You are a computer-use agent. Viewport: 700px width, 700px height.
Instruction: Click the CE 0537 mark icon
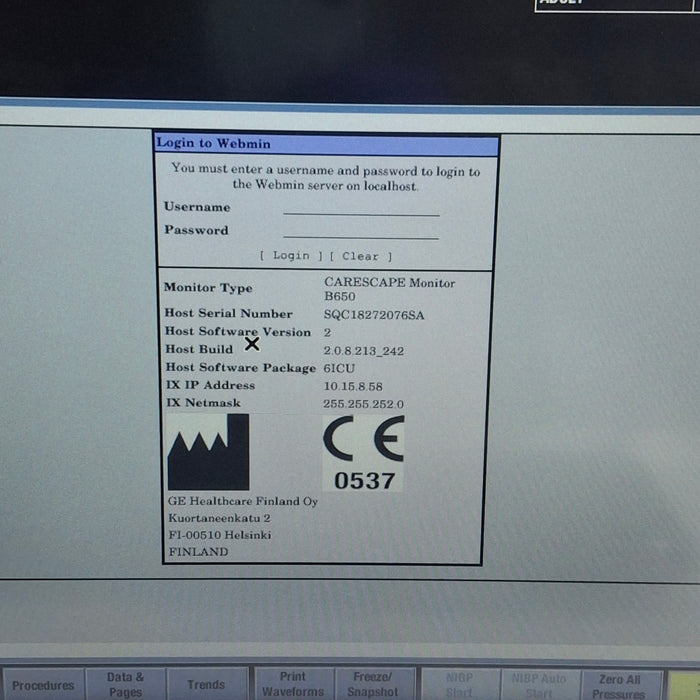click(x=364, y=452)
